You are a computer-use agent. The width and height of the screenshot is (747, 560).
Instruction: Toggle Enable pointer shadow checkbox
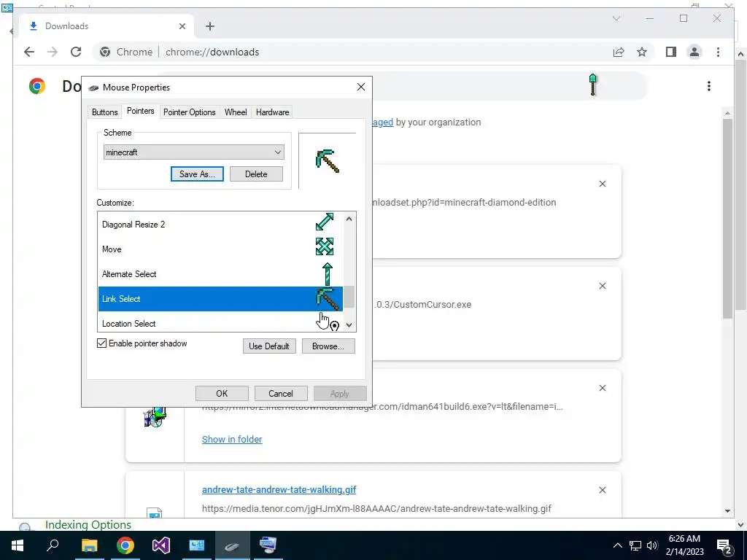[x=101, y=343]
